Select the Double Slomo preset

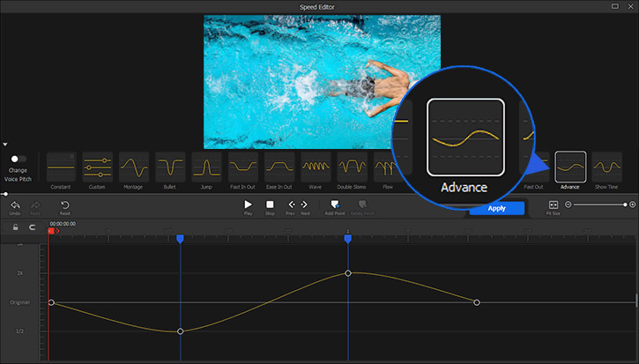tap(352, 167)
